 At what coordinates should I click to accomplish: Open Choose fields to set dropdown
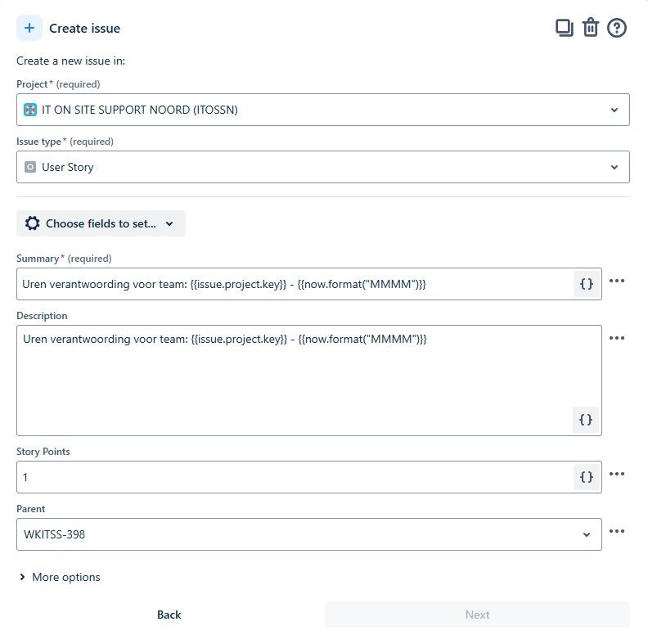pyautogui.click(x=101, y=223)
